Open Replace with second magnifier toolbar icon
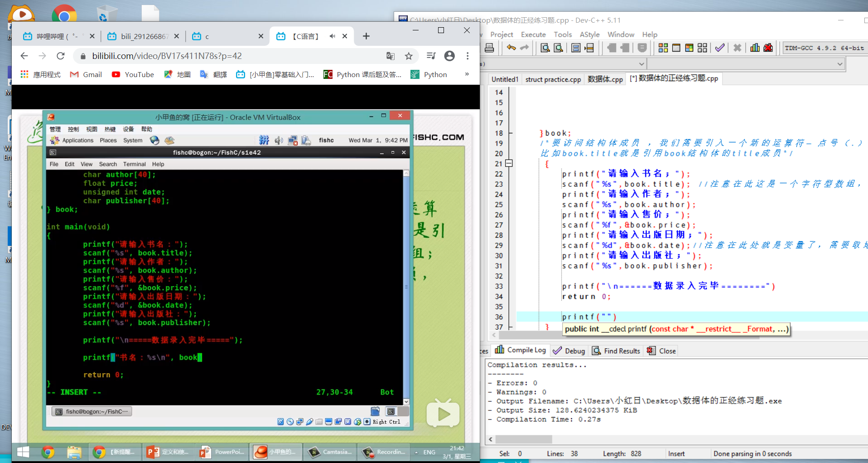868x463 pixels. coord(559,48)
